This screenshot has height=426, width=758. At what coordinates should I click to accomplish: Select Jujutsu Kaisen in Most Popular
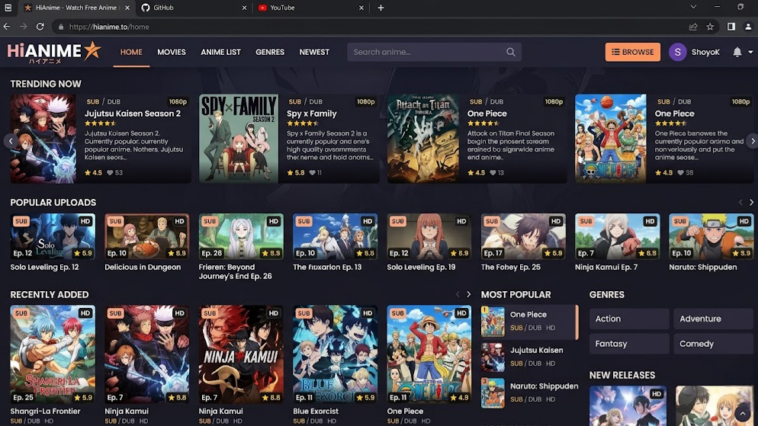pyautogui.click(x=529, y=357)
